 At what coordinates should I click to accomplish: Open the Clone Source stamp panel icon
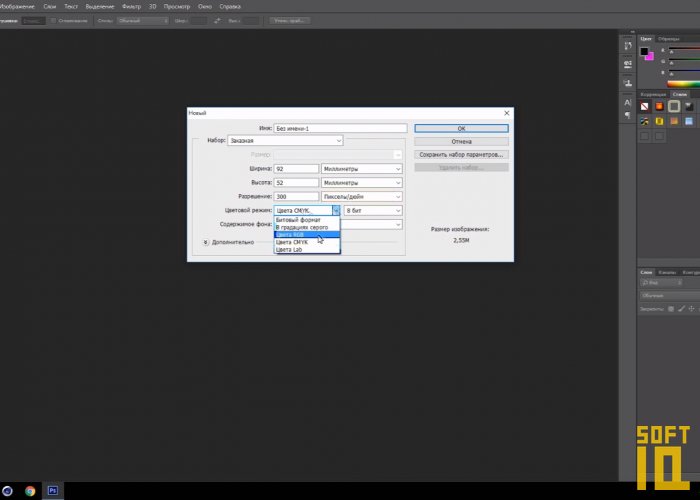point(628,83)
